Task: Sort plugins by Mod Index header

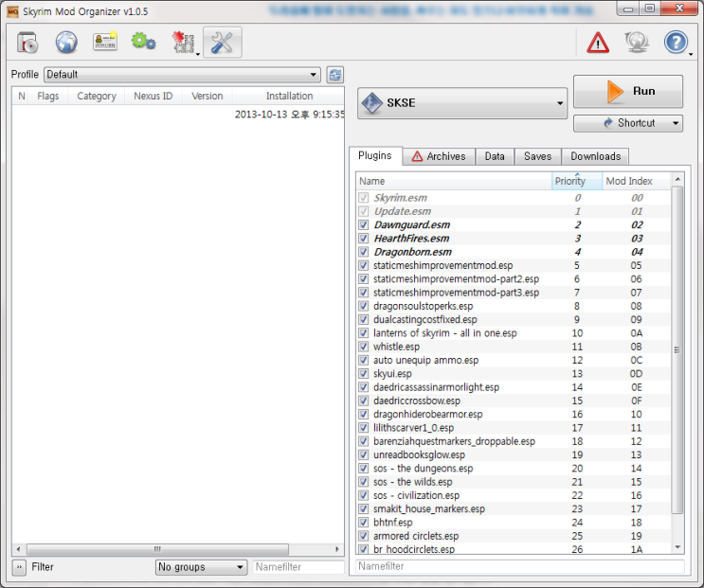Action: pyautogui.click(x=636, y=181)
